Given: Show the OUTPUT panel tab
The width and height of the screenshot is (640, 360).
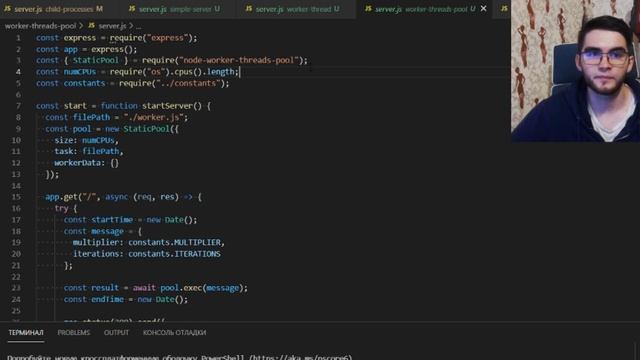Looking at the screenshot, I should click(116, 333).
